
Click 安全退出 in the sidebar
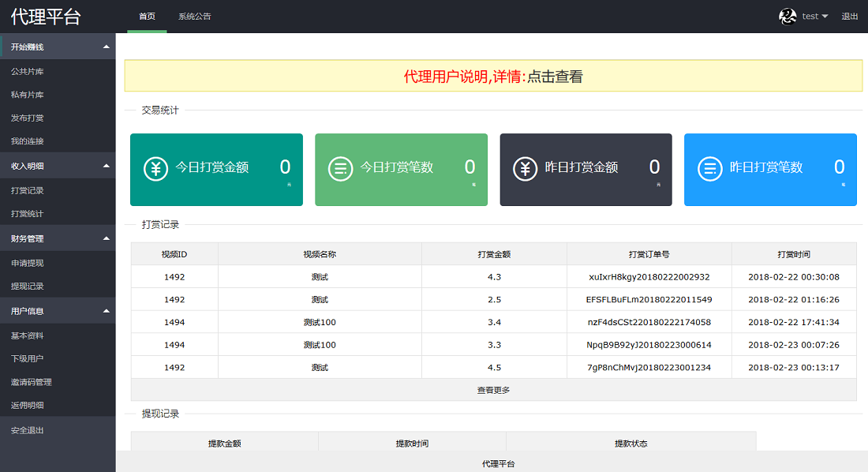[x=28, y=430]
